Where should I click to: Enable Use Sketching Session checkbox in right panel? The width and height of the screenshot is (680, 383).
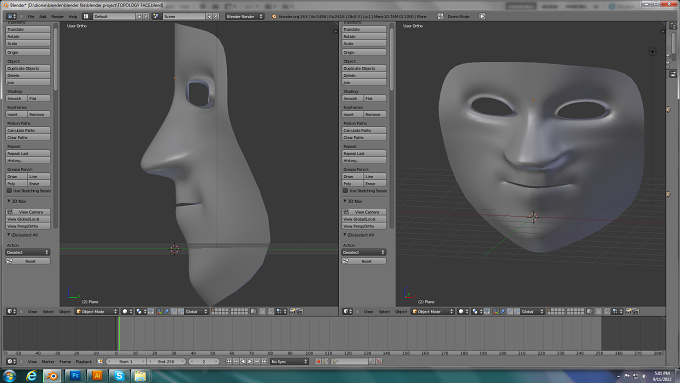(x=346, y=191)
